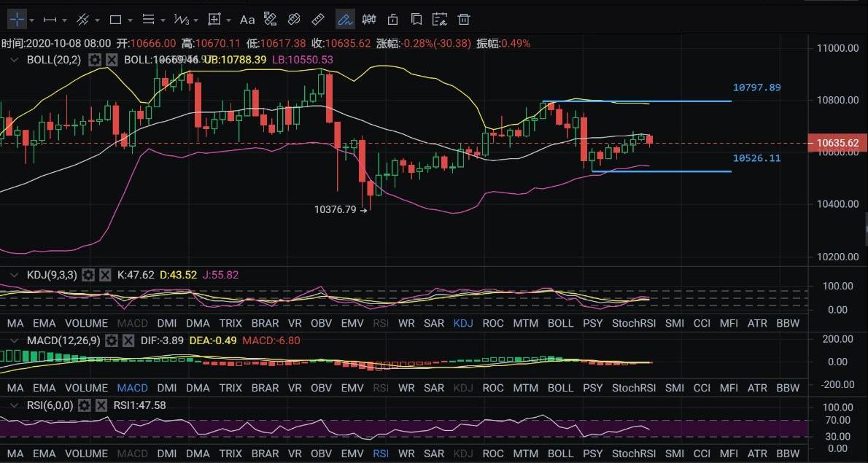
Task: Toggle the highlighted pencil drawing mode
Action: tap(345, 19)
